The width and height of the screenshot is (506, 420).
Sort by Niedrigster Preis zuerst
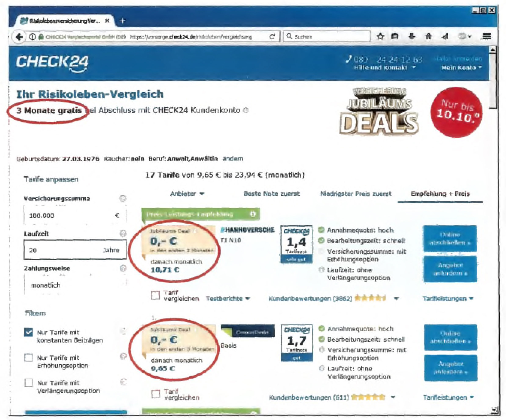click(x=356, y=193)
